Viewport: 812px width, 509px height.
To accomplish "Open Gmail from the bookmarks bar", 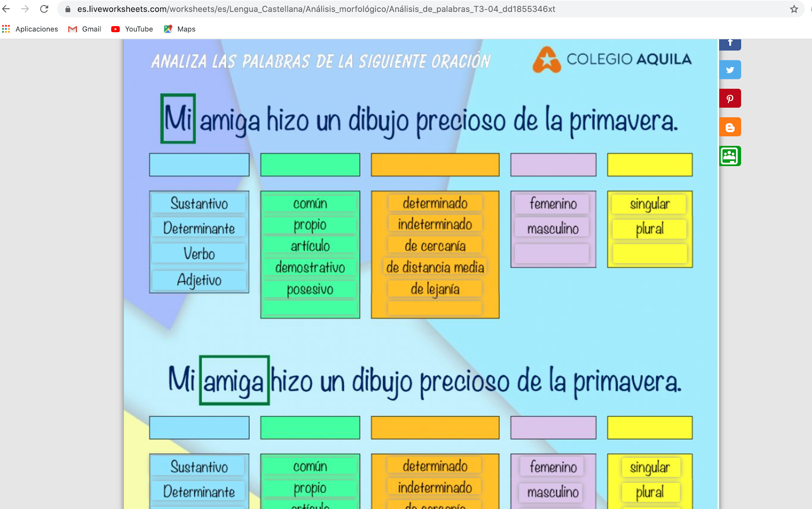I will 84,29.
